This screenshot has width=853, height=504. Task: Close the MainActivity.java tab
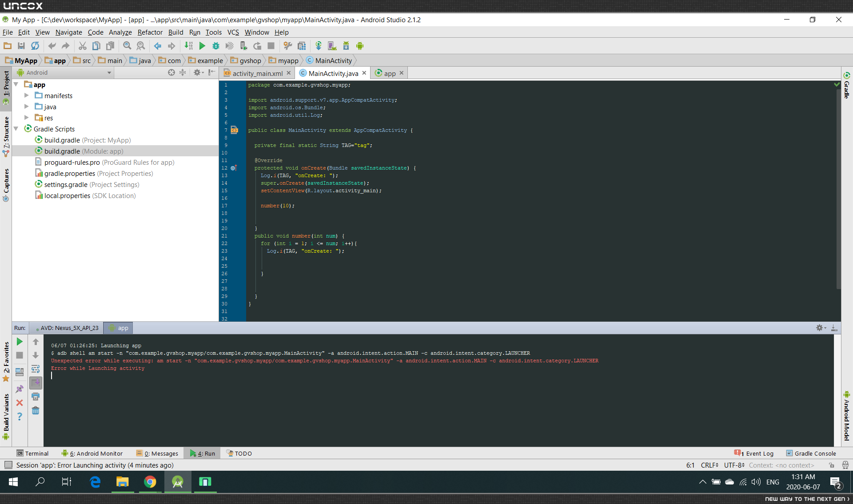tap(364, 73)
